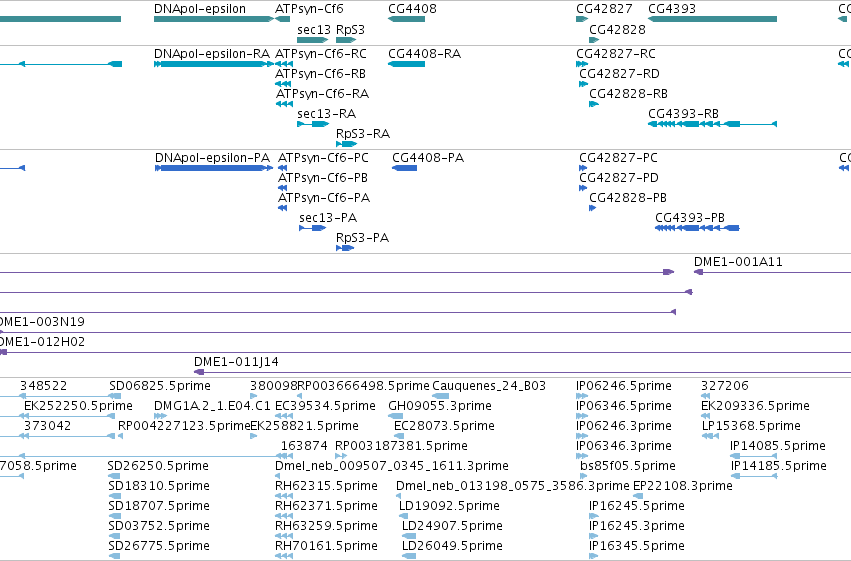Click the CG4408-RA transcript label
The image size is (851, 561).
[424, 54]
